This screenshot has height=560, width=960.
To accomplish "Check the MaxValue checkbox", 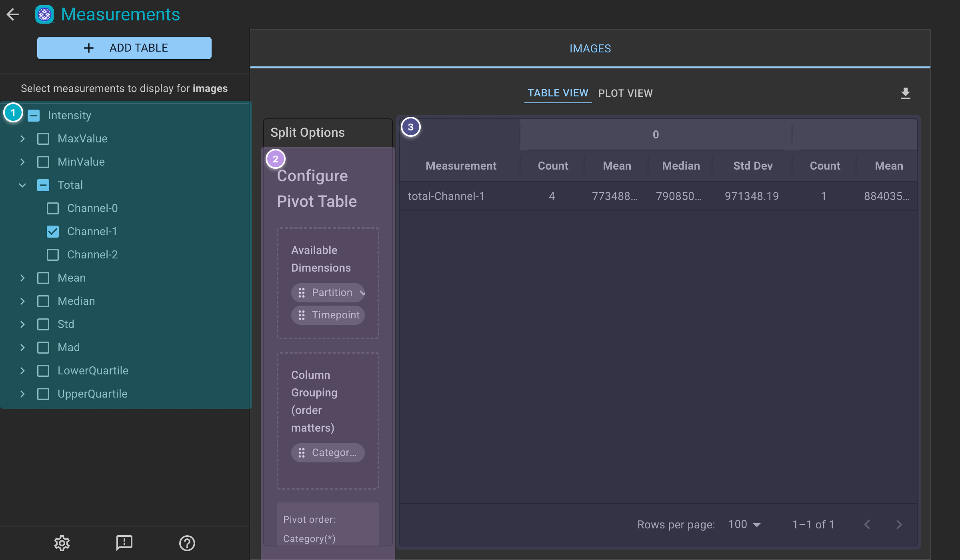I will point(43,139).
